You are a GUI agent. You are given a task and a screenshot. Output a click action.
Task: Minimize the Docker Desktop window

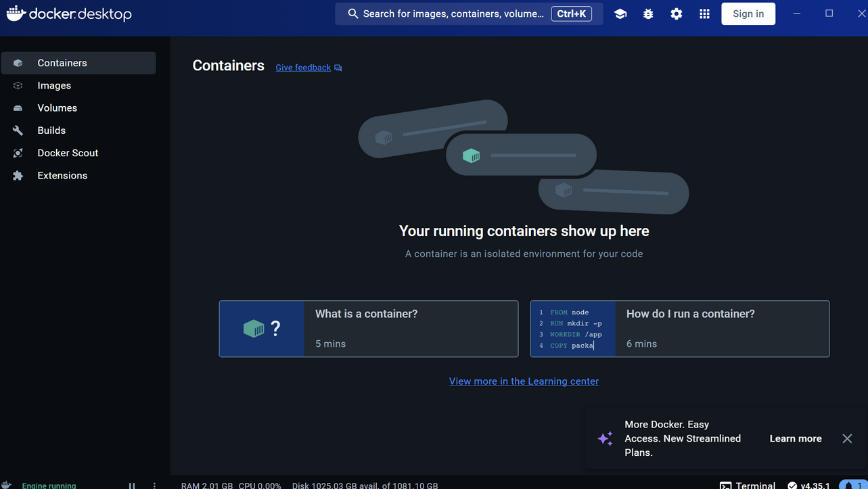pyautogui.click(x=796, y=14)
